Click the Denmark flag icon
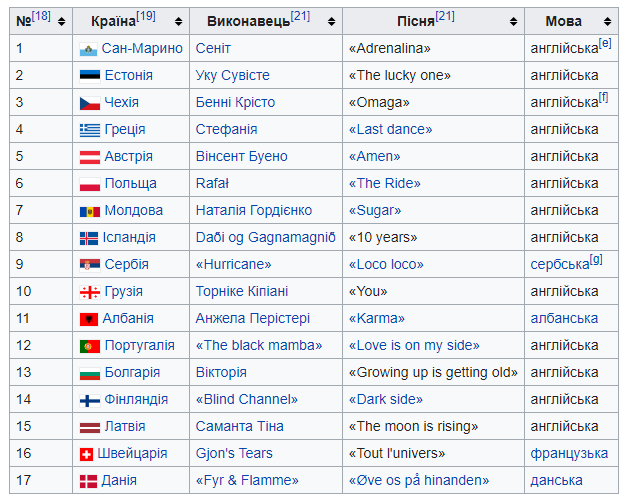This screenshot has height=504, width=628. pos(88,481)
